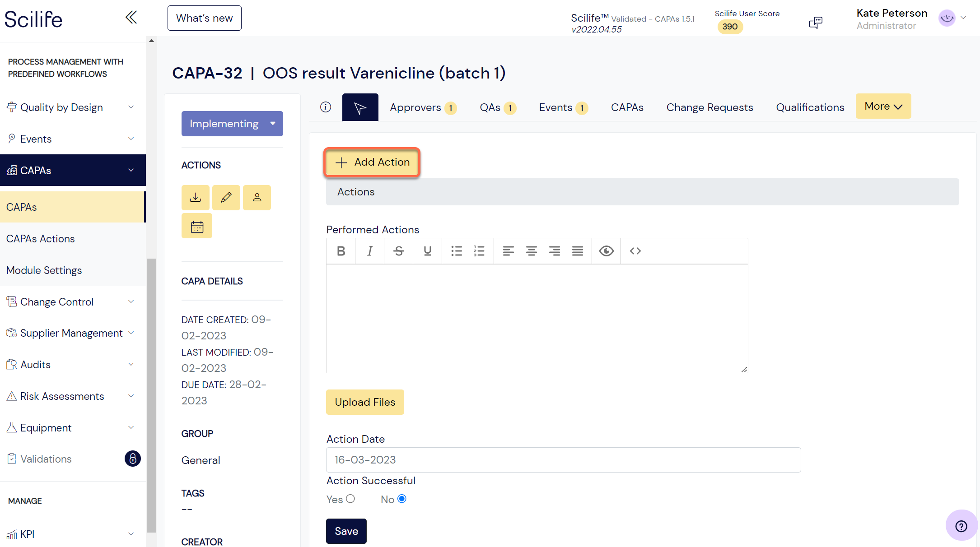Switch to the Approvers tab

point(416,107)
